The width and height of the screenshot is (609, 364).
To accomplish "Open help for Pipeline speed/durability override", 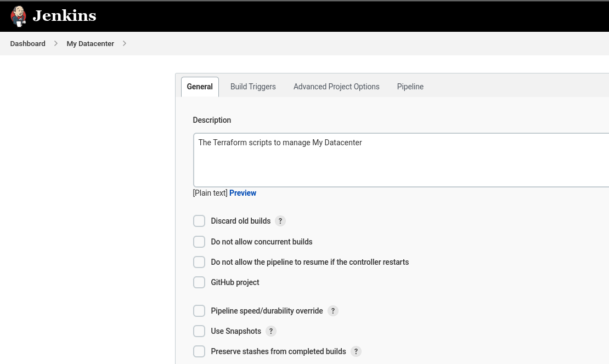I will point(333,311).
